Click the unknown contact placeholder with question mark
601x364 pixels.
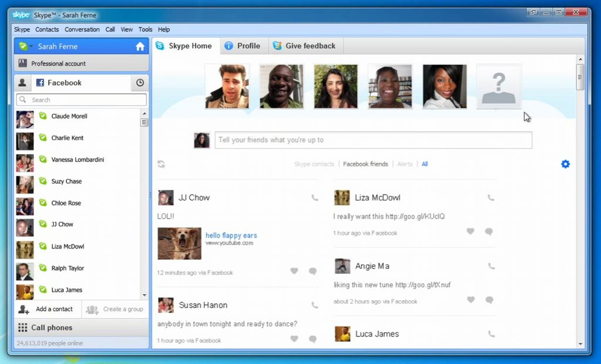pyautogui.click(x=499, y=86)
